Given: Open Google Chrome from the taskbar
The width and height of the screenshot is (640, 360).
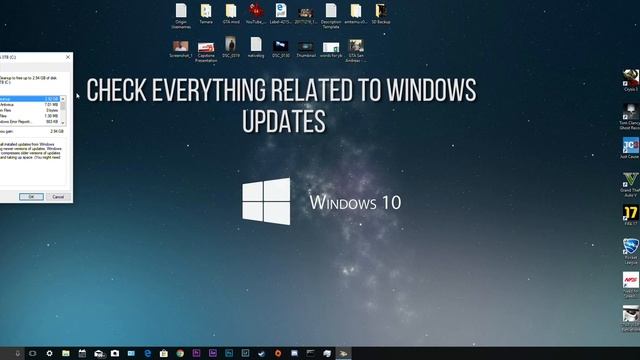Looking at the screenshot, I should (180, 353).
